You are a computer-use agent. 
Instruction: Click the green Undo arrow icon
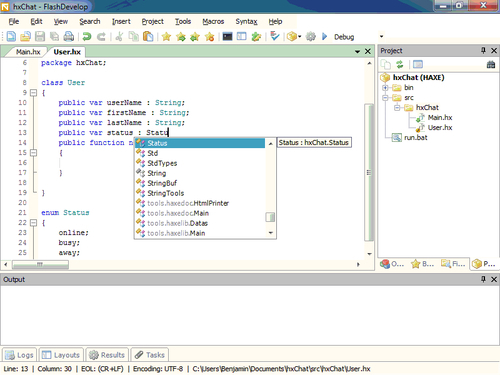[87, 36]
